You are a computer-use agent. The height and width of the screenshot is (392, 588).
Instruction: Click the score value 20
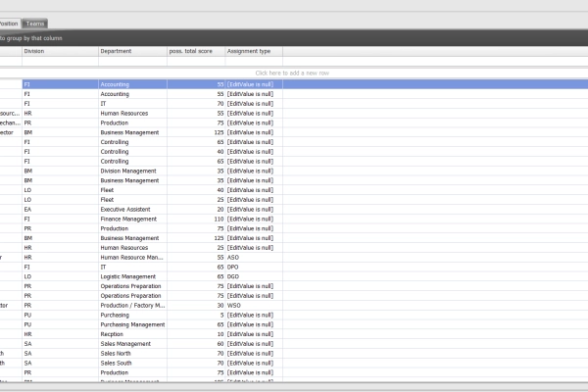point(196,210)
